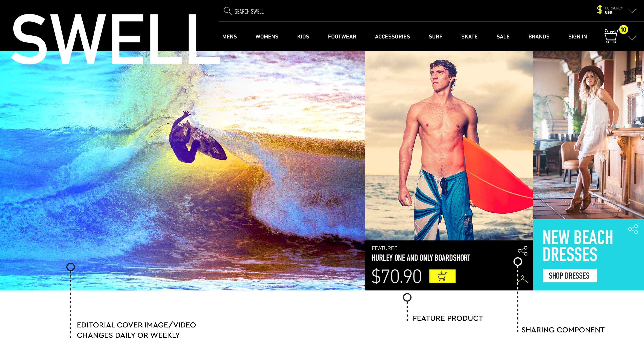This screenshot has height=356, width=644.
Task: Click the hanger icon in featured panel
Action: pos(522,279)
